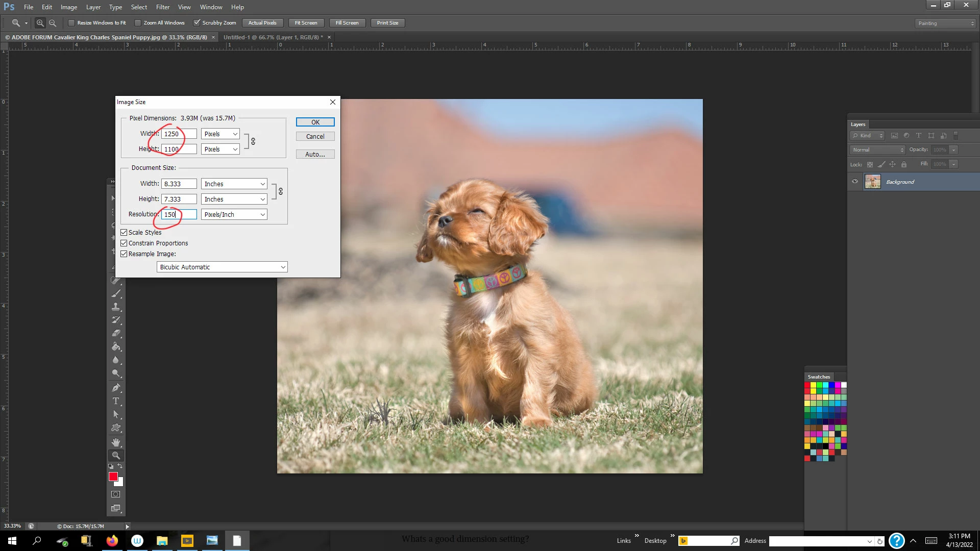Select the Hand tool
980x551 pixels.
point(116,442)
